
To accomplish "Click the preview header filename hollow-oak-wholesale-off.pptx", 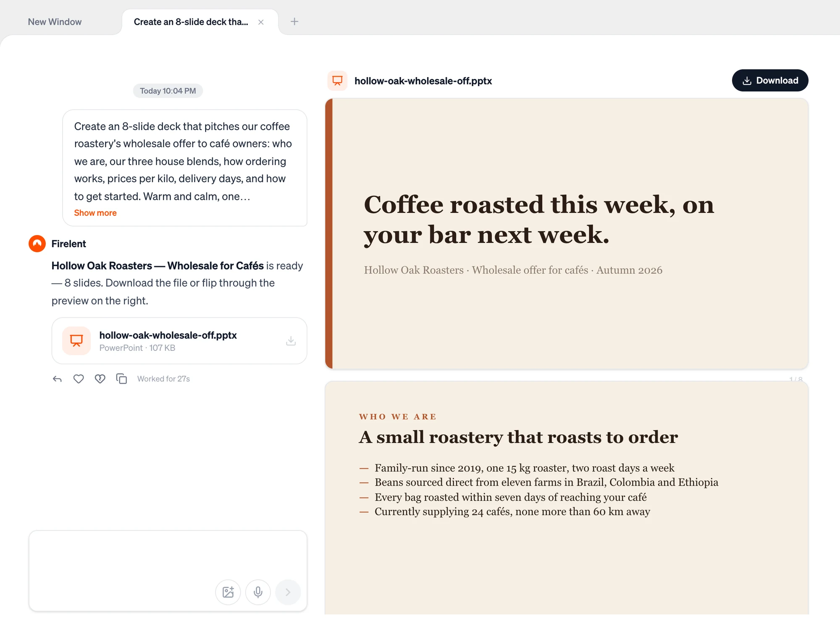I will click(423, 81).
